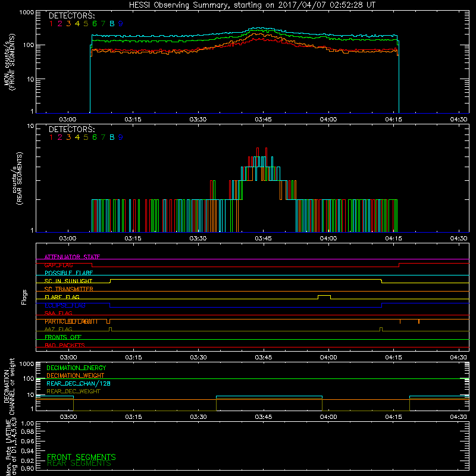Select detector 3 in rear segments legend
This screenshot has height=476, width=476.
(68, 137)
